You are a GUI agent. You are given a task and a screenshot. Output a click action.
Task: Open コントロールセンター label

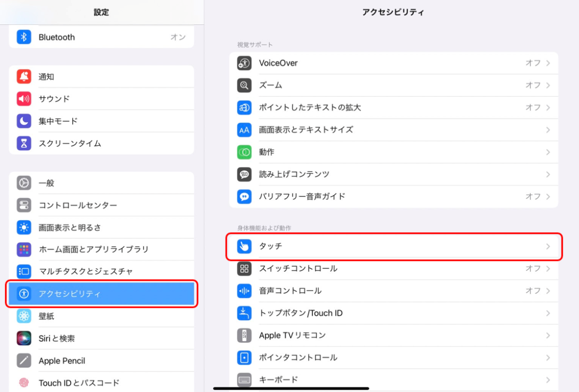pos(77,205)
